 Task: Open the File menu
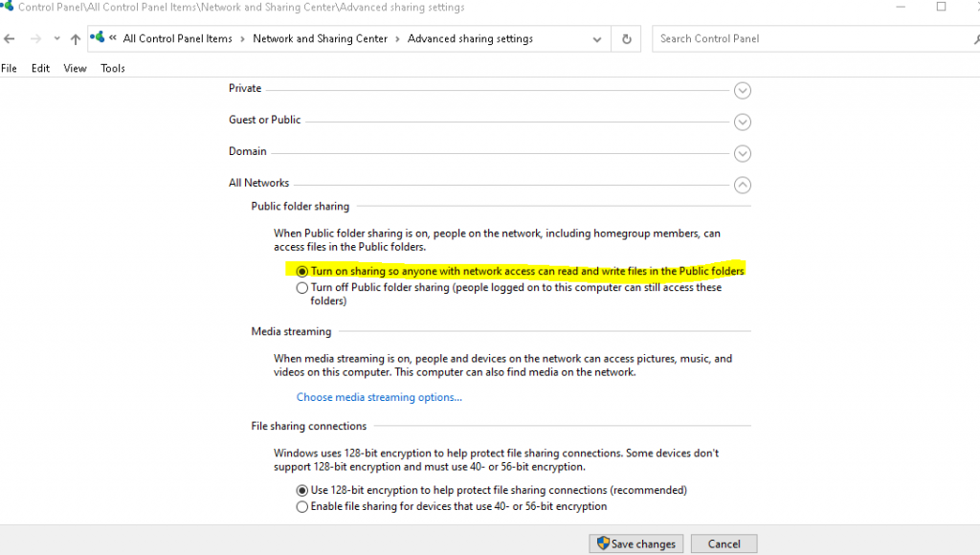pos(9,68)
